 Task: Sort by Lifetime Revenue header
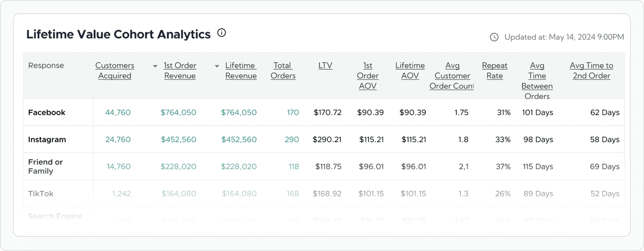241,70
